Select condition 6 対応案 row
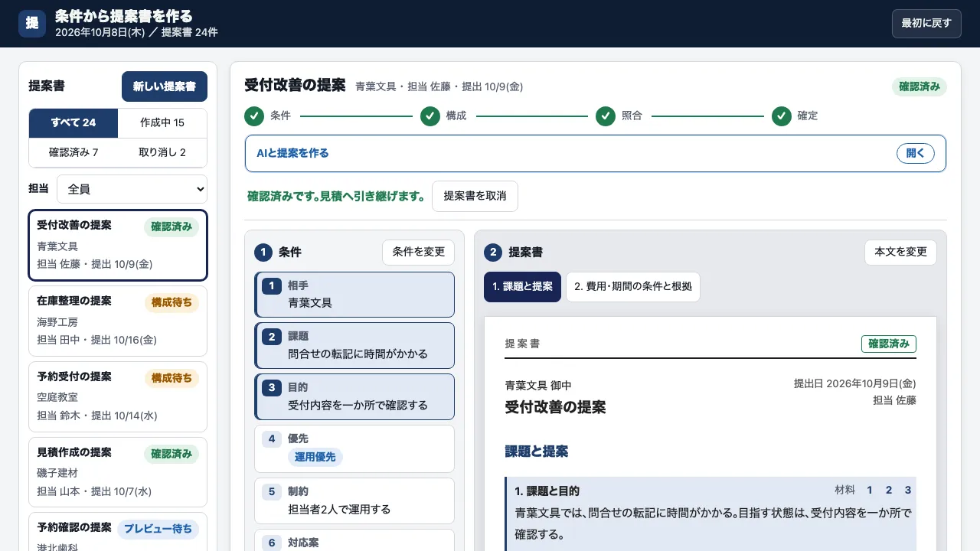 354,540
